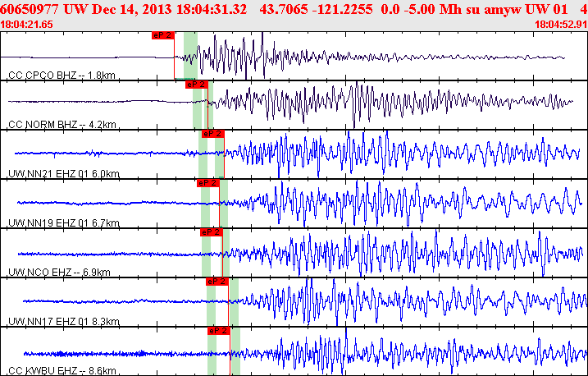This screenshot has height=376, width=588.
Task: Click the station label UW NN21 EHZ 01 6.0km
Action: [x=64, y=174]
